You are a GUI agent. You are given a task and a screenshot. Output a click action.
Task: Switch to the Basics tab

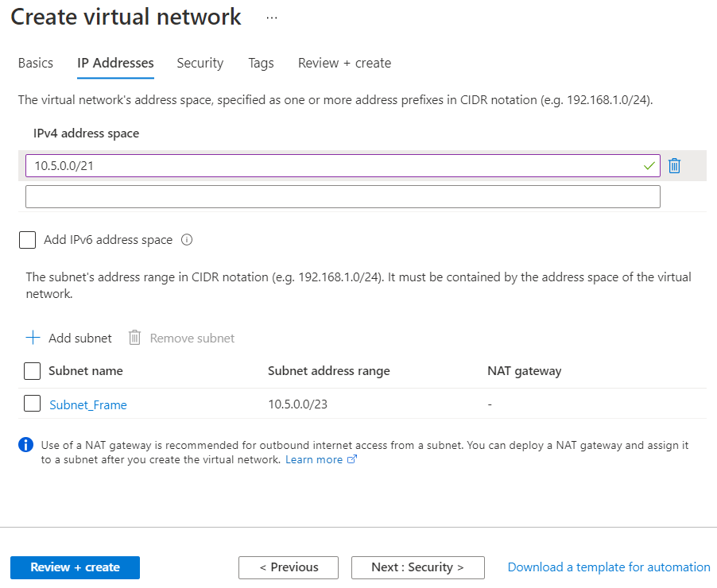(x=36, y=63)
